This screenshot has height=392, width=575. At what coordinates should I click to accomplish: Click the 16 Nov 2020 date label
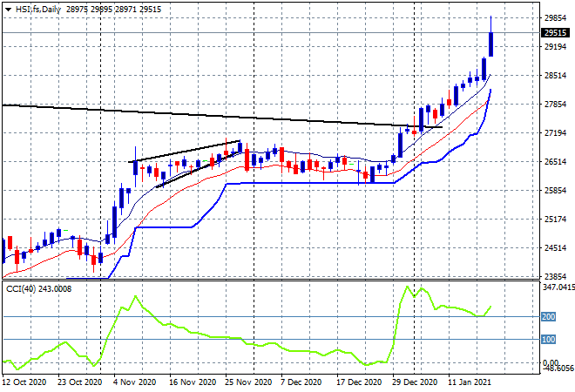(x=193, y=382)
